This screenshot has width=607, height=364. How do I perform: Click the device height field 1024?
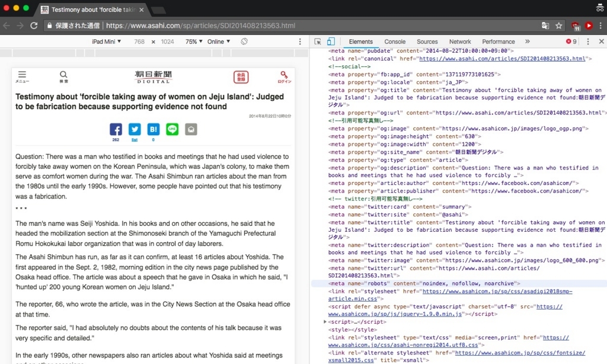(167, 41)
